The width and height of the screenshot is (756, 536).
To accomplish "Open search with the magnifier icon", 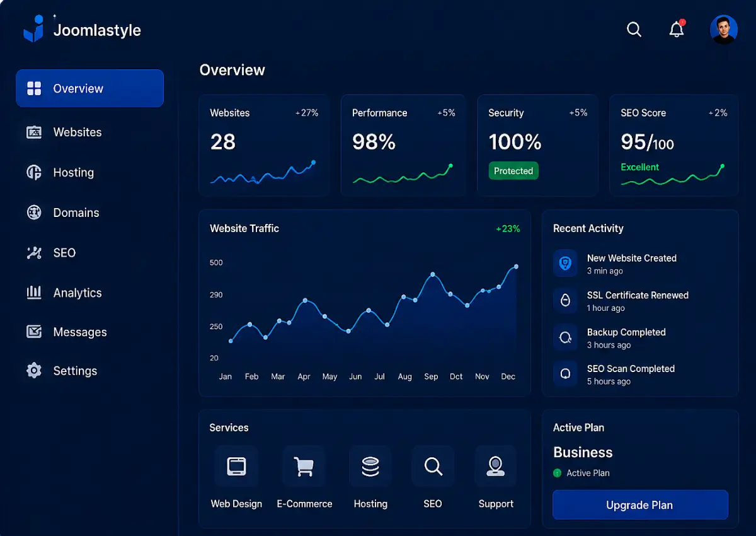I will (634, 30).
